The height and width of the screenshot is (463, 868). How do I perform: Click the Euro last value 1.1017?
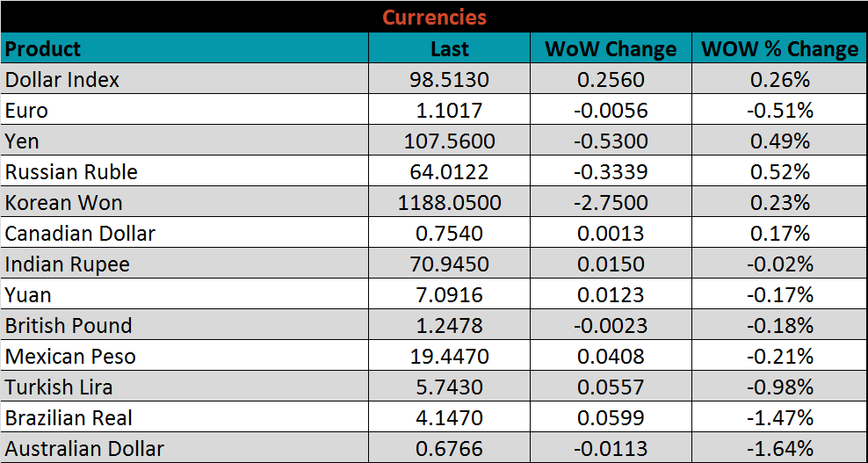coord(449,111)
